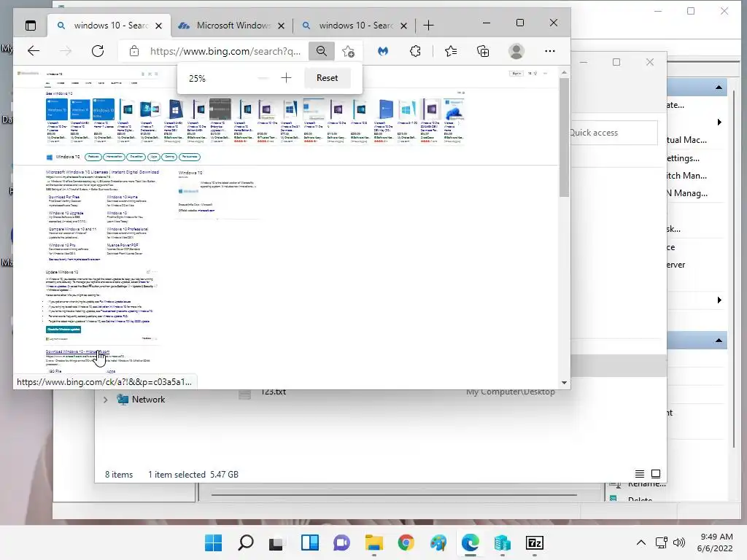747x560 pixels.
Task: Open the Malwarebytes extension icon
Action: click(383, 51)
